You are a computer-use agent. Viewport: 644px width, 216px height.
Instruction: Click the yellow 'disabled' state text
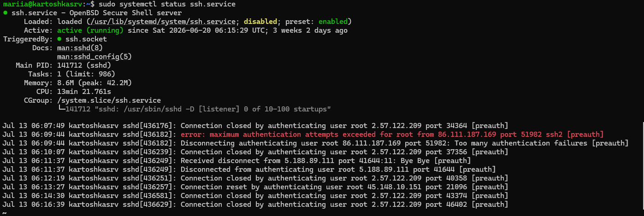coord(260,22)
